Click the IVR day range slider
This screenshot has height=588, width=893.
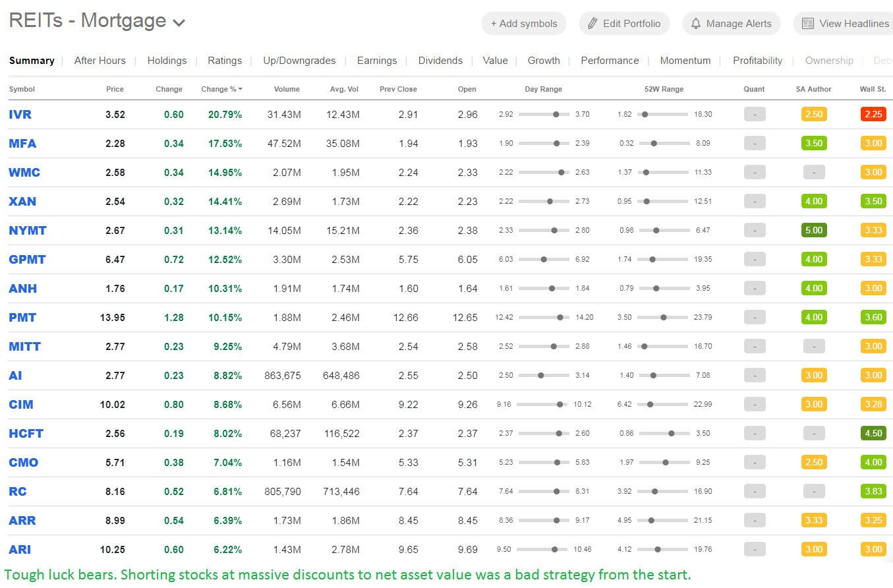coord(544,115)
